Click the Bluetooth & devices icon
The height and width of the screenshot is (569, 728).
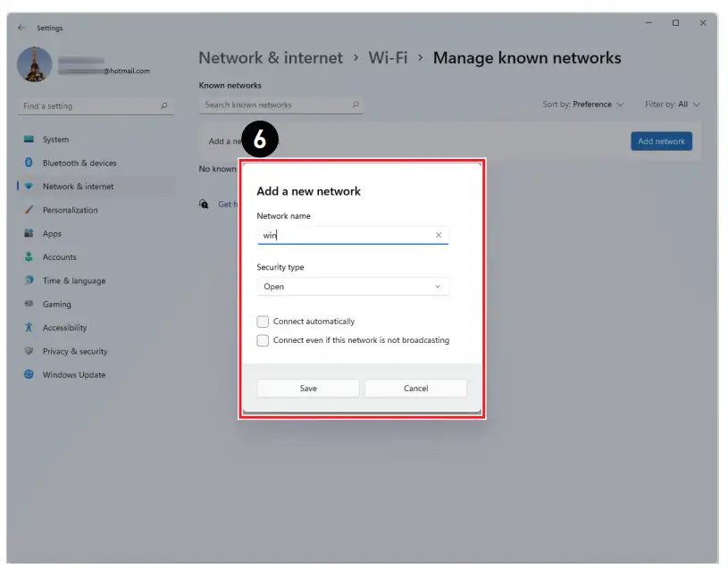click(29, 163)
